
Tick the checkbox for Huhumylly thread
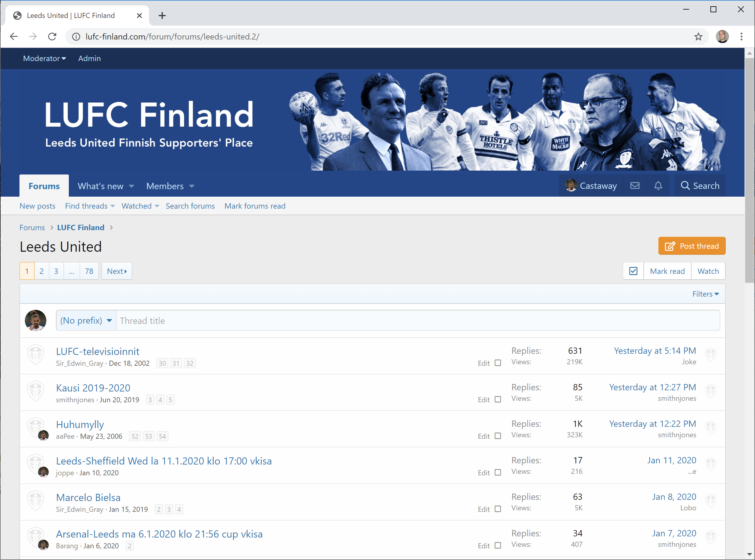click(497, 436)
